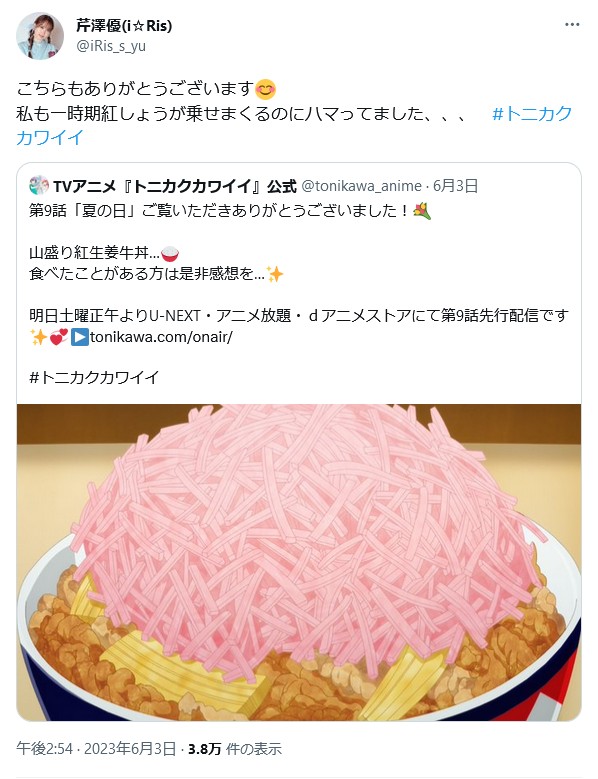Screen dimensions: 598x779
Task: Click the 3.8万 件の表示 view count
Action: tap(235, 749)
